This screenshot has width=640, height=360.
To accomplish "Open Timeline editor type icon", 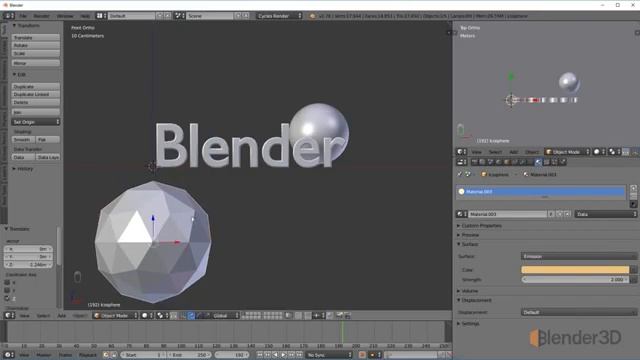I will [9, 355].
